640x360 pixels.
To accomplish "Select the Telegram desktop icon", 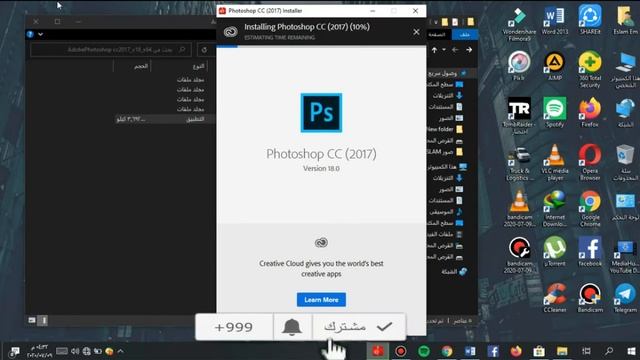I will click(x=625, y=298).
